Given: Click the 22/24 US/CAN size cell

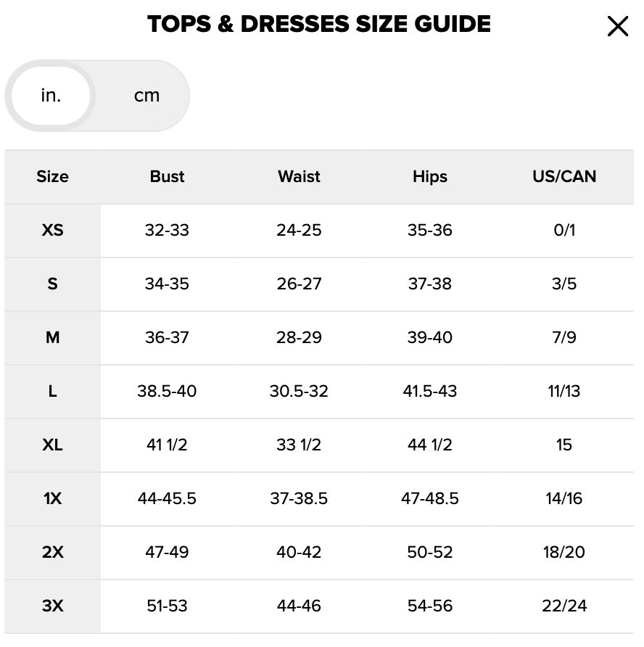Looking at the screenshot, I should pyautogui.click(x=564, y=606).
